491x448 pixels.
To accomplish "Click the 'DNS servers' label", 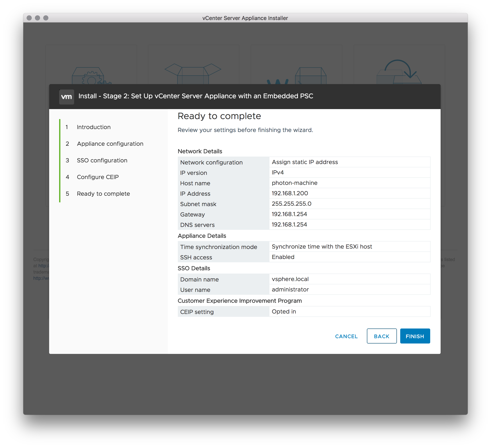I will pyautogui.click(x=197, y=225).
